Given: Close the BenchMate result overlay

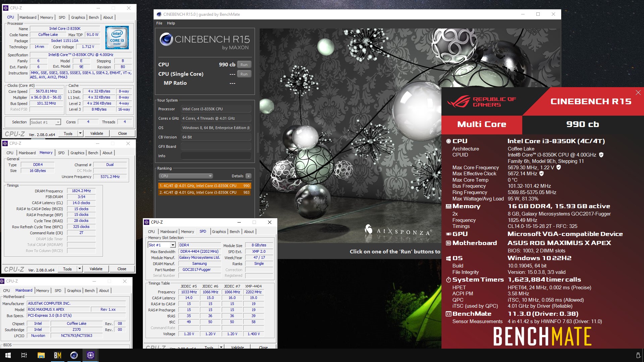Looking at the screenshot, I should 638,93.
